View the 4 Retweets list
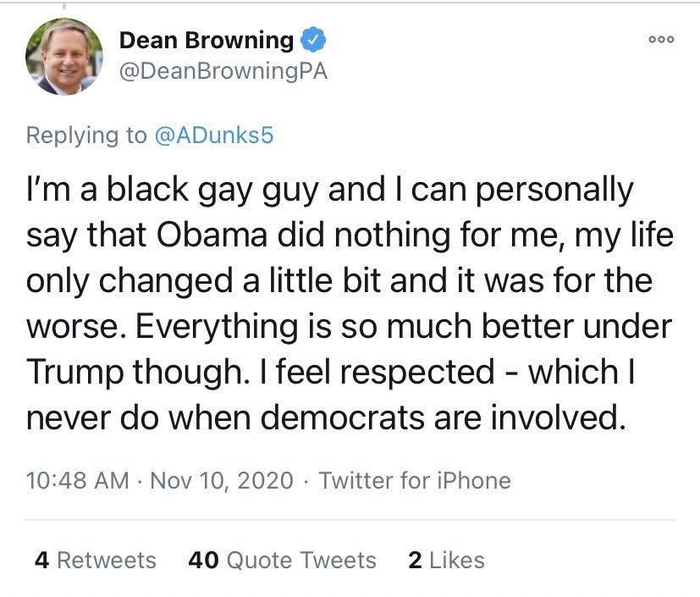 click(94, 561)
